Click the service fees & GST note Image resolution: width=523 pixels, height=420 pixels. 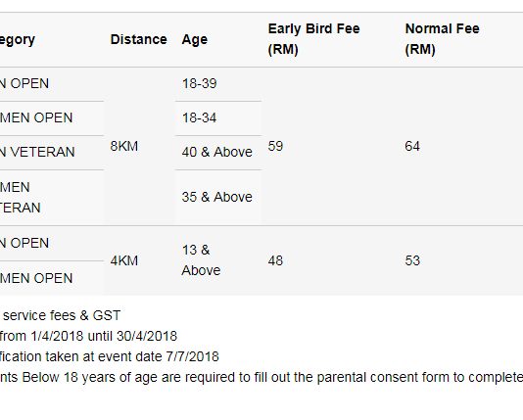click(61, 315)
